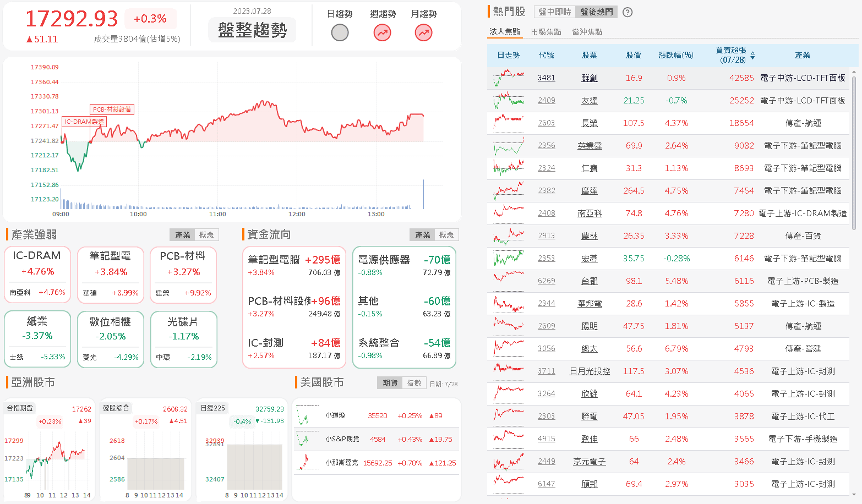Open stock code 3481 link
The width and height of the screenshot is (862, 504).
point(547,78)
